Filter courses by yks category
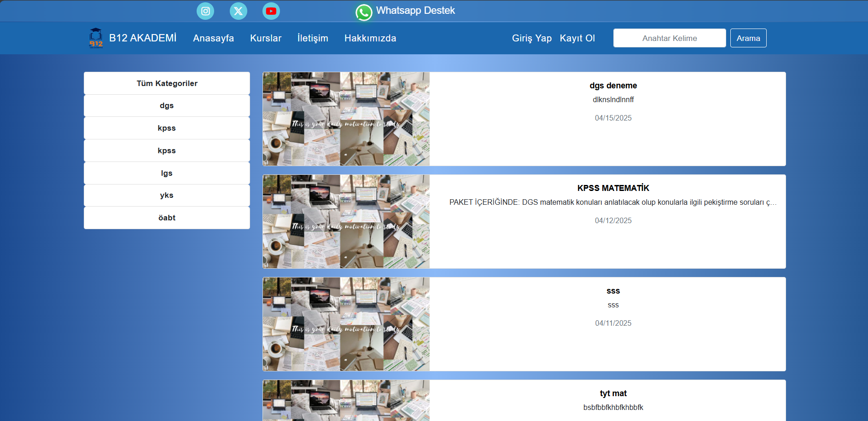This screenshot has width=868, height=421. click(167, 196)
